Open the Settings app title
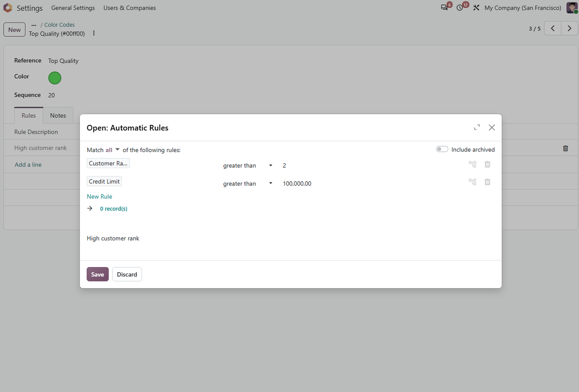Viewport: 579px width, 392px height. pos(30,8)
